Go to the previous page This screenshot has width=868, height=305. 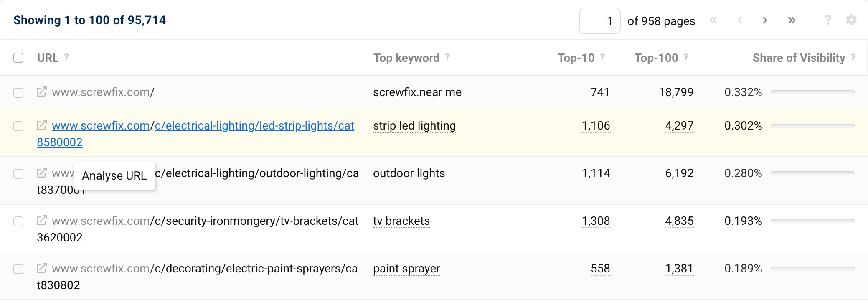point(740,20)
